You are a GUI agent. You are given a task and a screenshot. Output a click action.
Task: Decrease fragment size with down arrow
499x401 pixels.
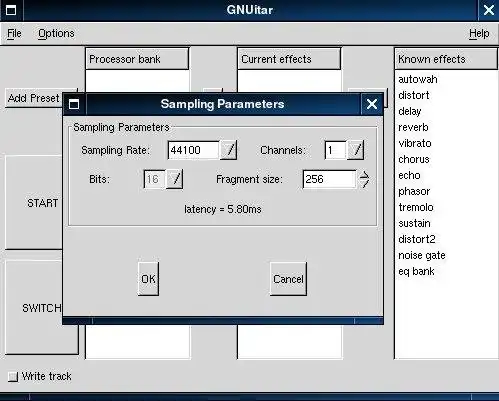(364, 183)
